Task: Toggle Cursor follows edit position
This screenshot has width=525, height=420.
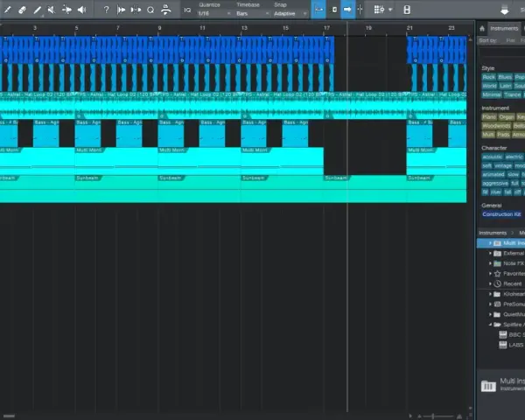Action: tap(360, 10)
